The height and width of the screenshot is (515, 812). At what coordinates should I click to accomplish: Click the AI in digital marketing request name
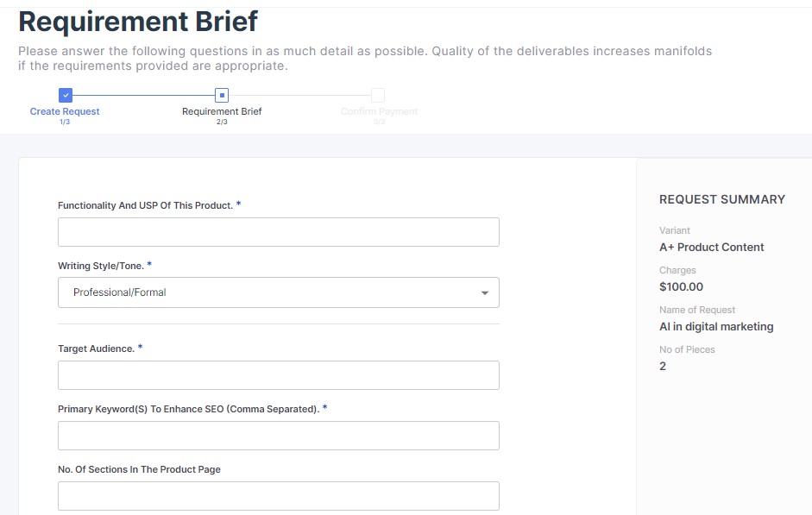pyautogui.click(x=716, y=327)
